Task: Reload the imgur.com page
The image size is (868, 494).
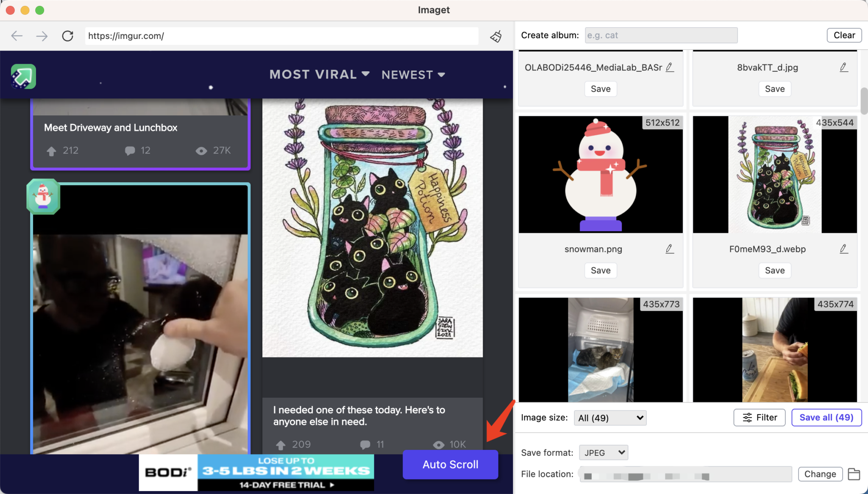Action: pyautogui.click(x=67, y=36)
